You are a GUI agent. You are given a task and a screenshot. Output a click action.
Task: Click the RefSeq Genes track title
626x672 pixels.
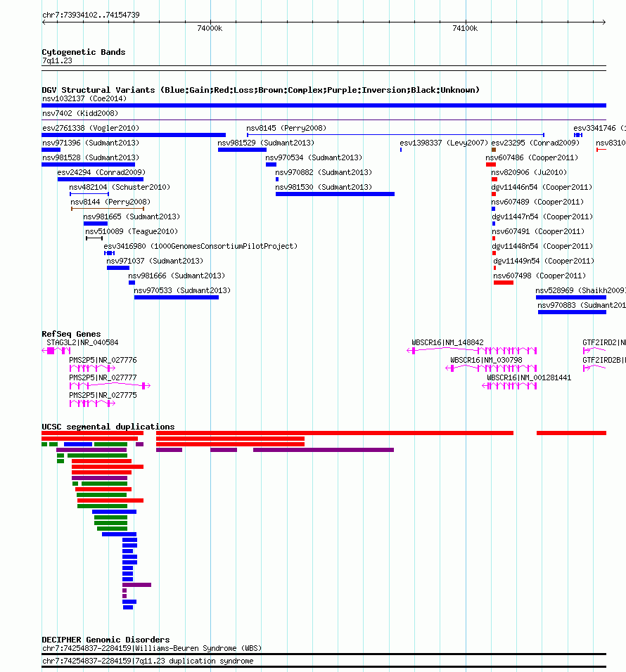point(71,334)
